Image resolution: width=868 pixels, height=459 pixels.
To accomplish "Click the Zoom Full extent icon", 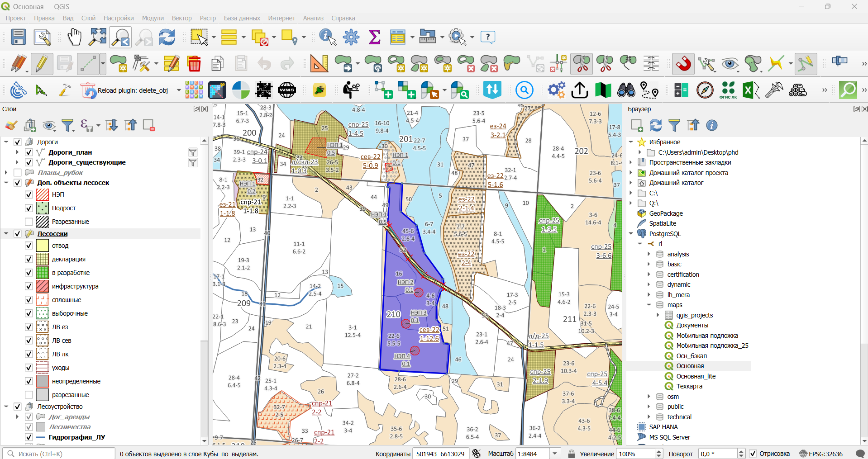I will [97, 37].
